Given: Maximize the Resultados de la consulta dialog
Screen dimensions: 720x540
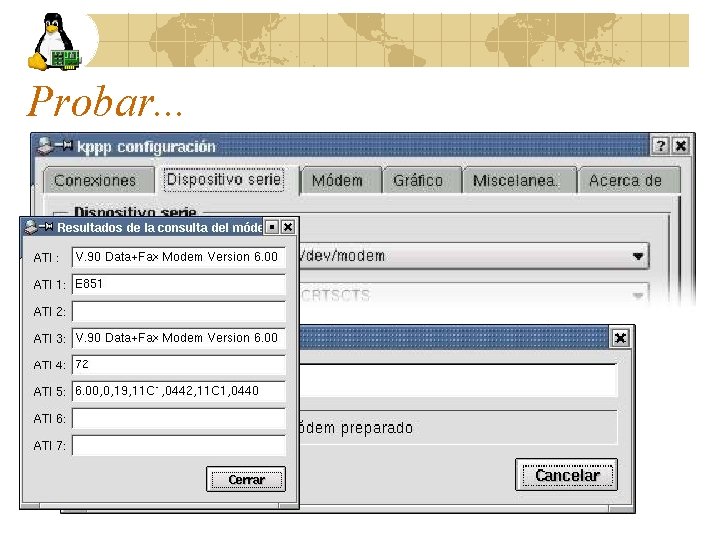Looking at the screenshot, I should click(x=272, y=227).
